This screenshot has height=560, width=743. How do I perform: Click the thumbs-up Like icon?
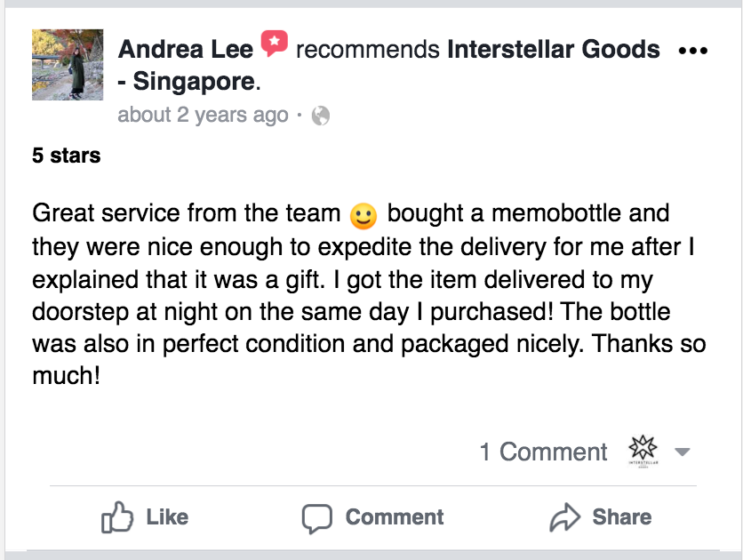(117, 517)
